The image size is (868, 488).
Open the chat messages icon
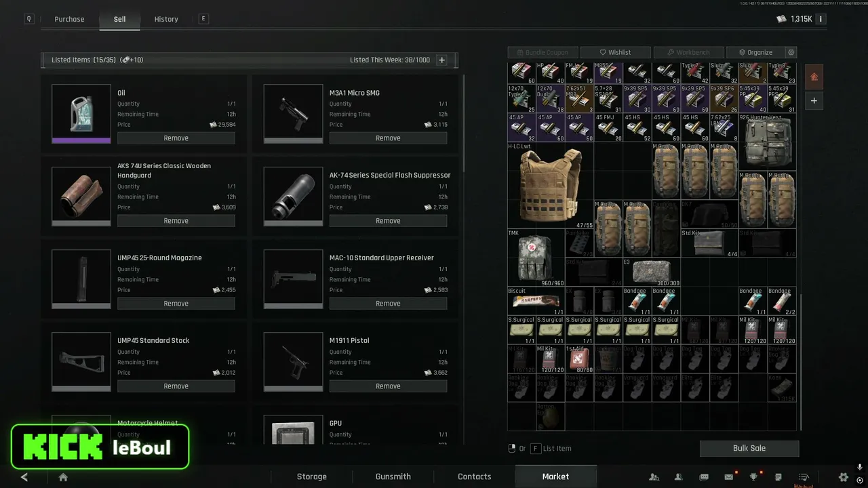coord(704,477)
